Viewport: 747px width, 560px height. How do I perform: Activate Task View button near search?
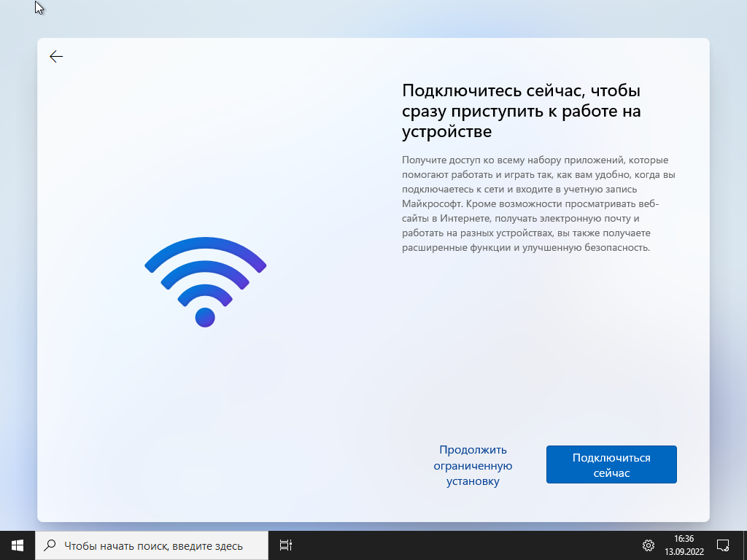click(x=286, y=545)
